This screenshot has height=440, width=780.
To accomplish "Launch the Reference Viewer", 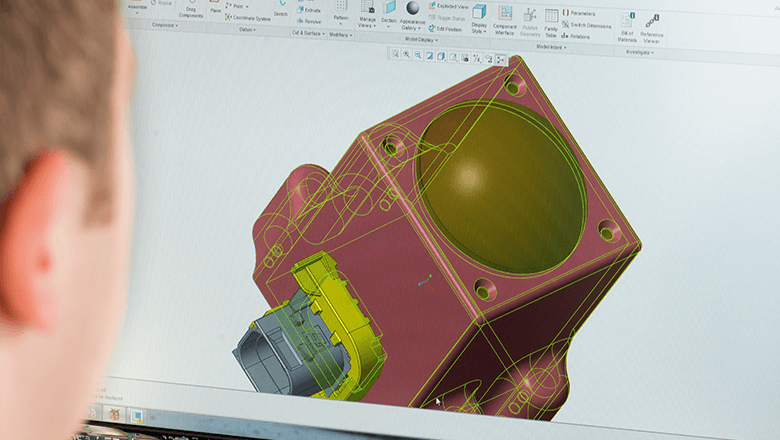I will (x=652, y=29).
